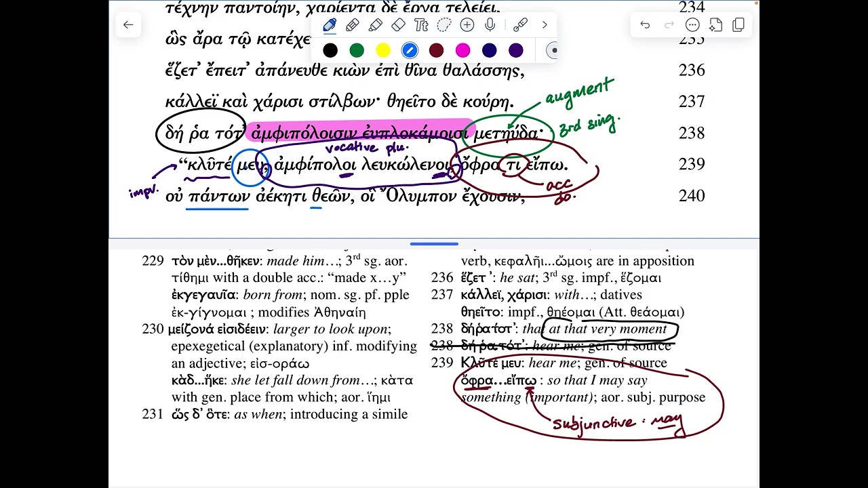The height and width of the screenshot is (488, 868).
Task: Expand more tools with right chevron
Action: point(545,25)
